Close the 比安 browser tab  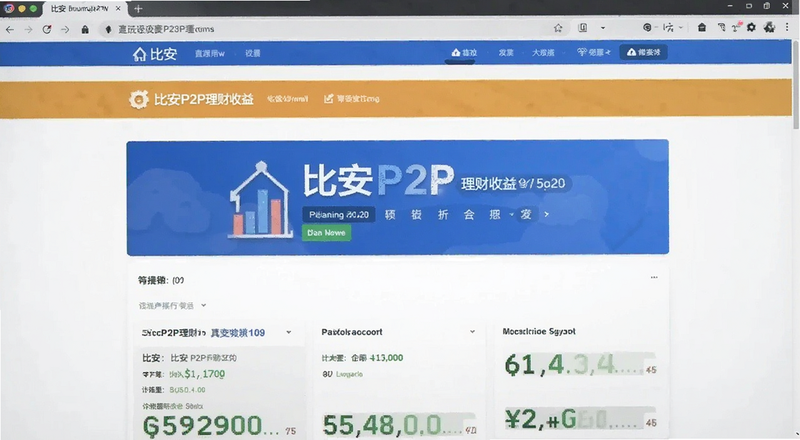(x=118, y=9)
